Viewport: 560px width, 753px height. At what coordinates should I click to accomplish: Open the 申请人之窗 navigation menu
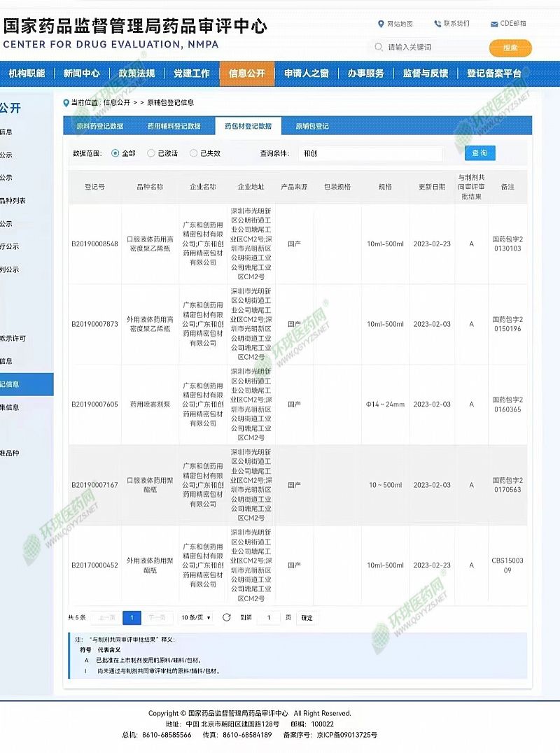pos(306,73)
